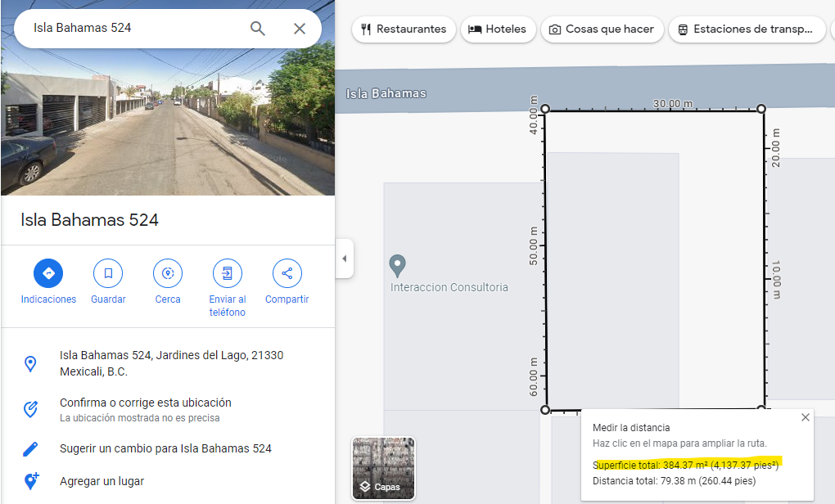
Task: Click Interaccion Consultoria map pin
Action: point(398,265)
